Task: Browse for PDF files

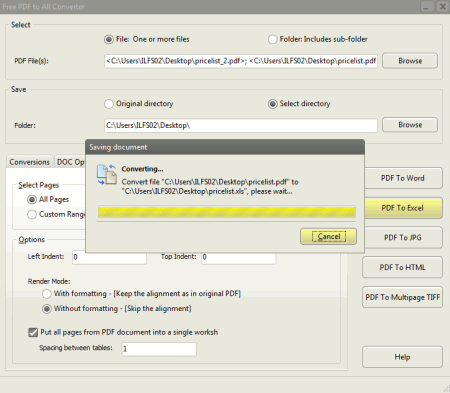Action: [410, 61]
